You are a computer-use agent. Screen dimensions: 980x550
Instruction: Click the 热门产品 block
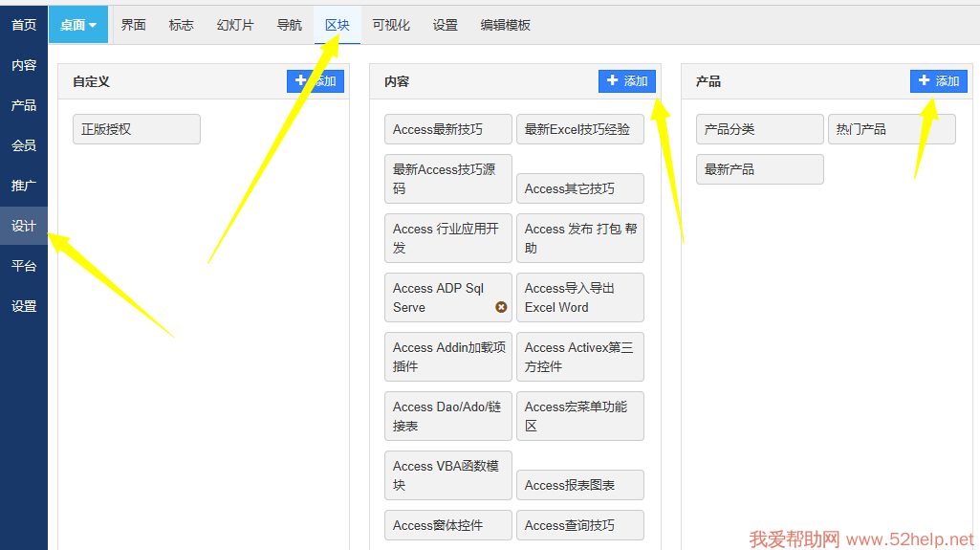point(891,129)
